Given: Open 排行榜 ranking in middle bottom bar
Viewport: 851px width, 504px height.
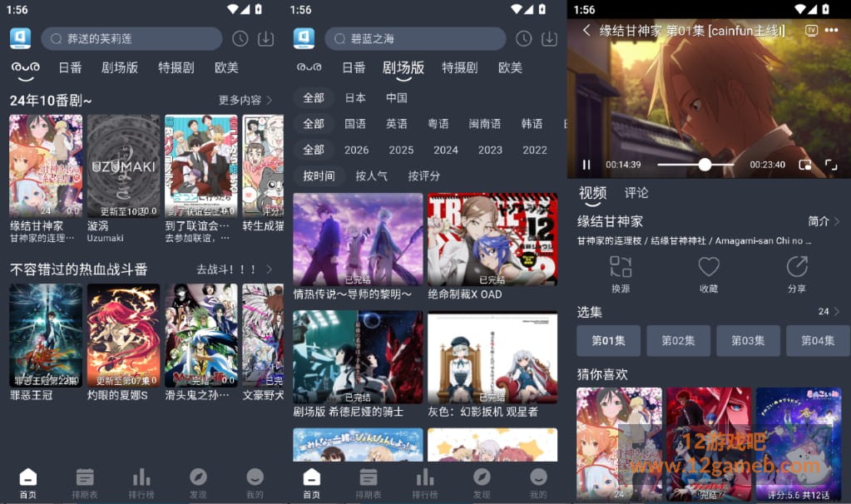Looking at the screenshot, I should click(x=425, y=483).
